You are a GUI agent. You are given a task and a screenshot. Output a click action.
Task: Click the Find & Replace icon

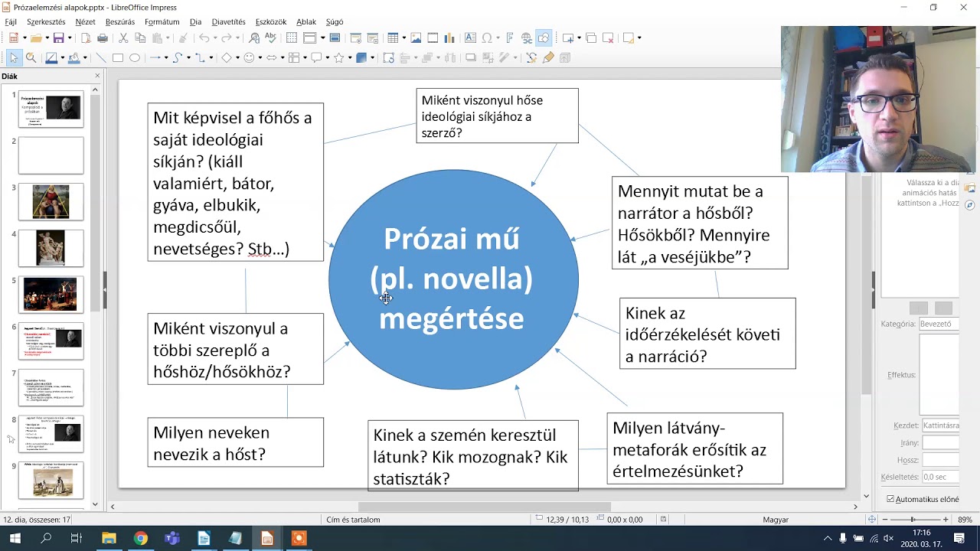tap(254, 38)
